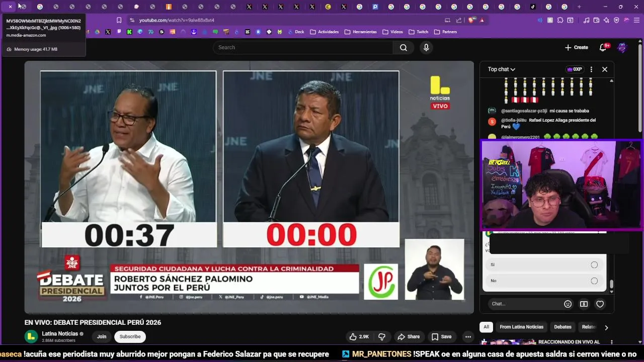Open the browser hamburger main menu
The width and height of the screenshot is (644, 362).
pos(636,20)
